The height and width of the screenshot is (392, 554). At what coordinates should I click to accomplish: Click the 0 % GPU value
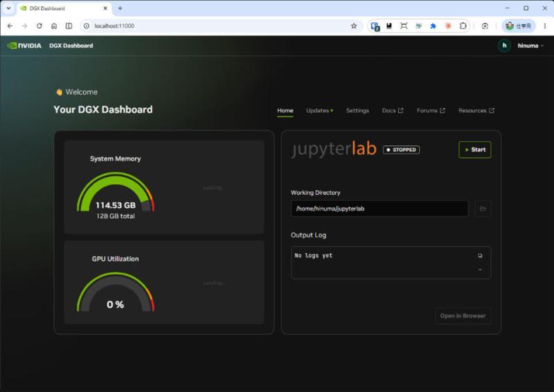coord(115,304)
